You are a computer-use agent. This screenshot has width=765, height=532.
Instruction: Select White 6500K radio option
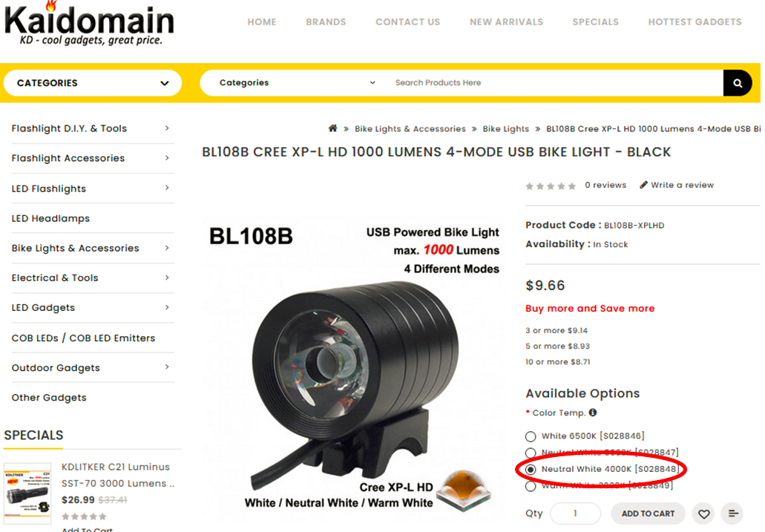pos(531,436)
